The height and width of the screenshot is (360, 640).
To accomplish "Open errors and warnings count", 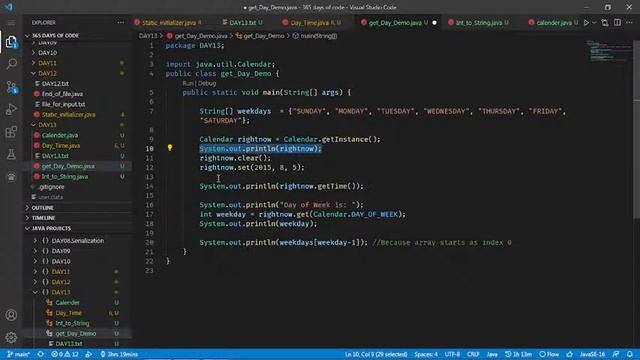I will click(x=64, y=354).
